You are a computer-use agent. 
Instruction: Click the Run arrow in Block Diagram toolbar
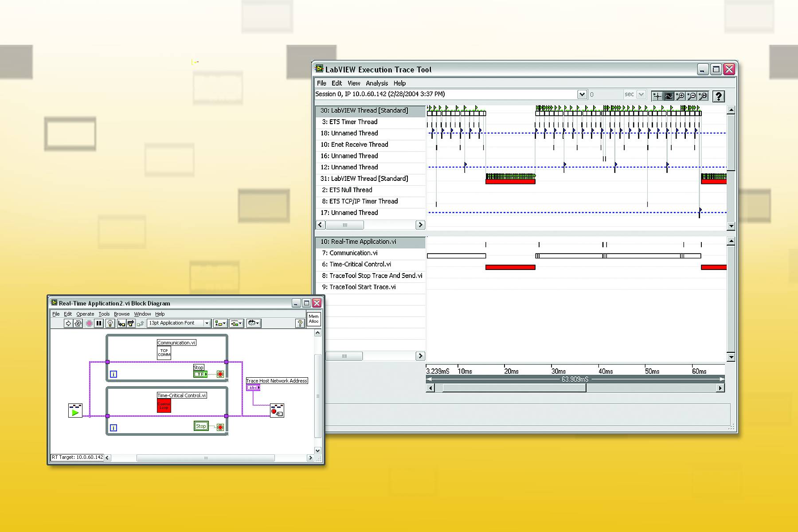click(68, 323)
